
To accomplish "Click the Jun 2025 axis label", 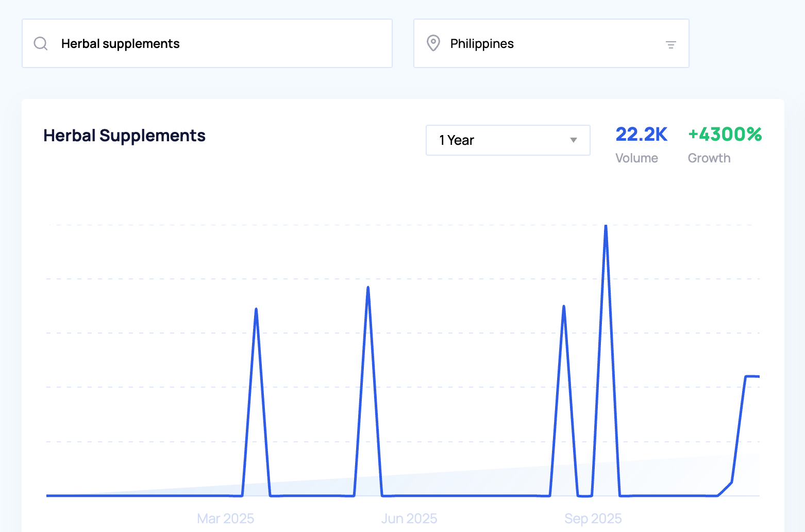I will [409, 518].
